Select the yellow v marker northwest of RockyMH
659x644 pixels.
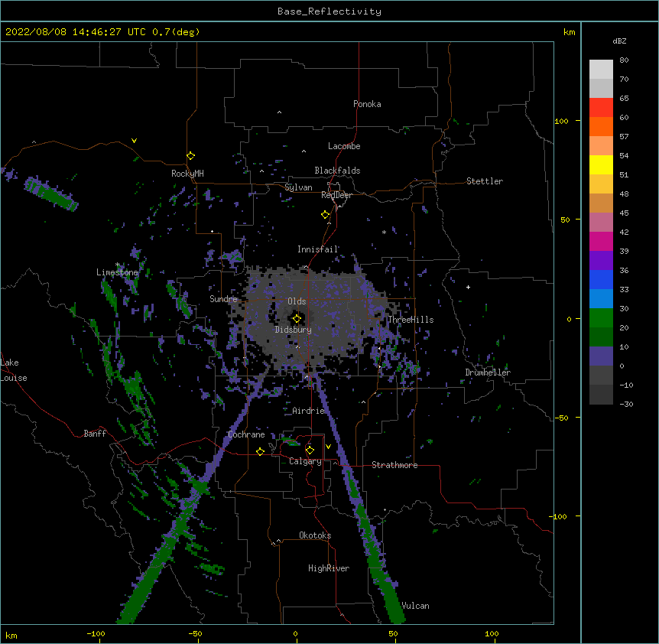coord(134,141)
